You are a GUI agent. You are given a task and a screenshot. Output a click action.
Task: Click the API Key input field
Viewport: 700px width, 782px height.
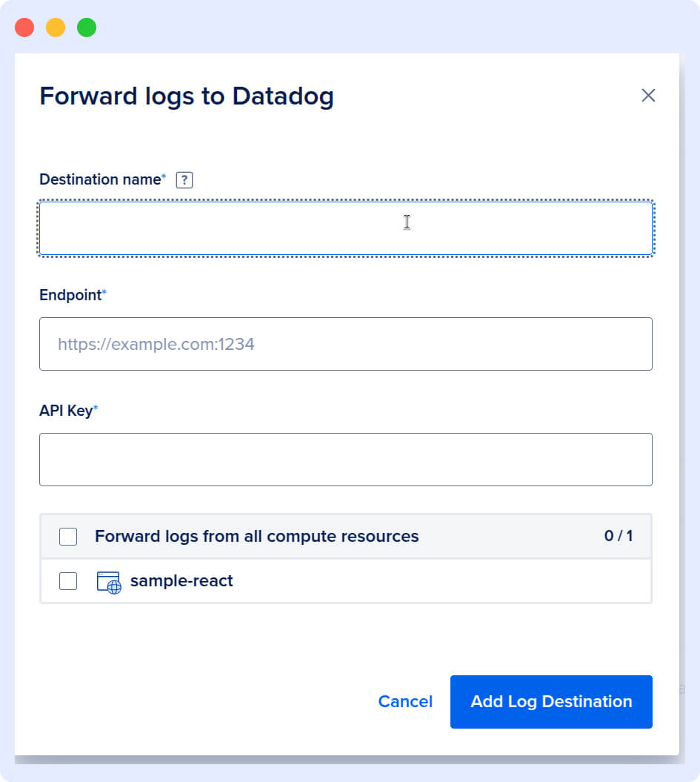(345, 459)
